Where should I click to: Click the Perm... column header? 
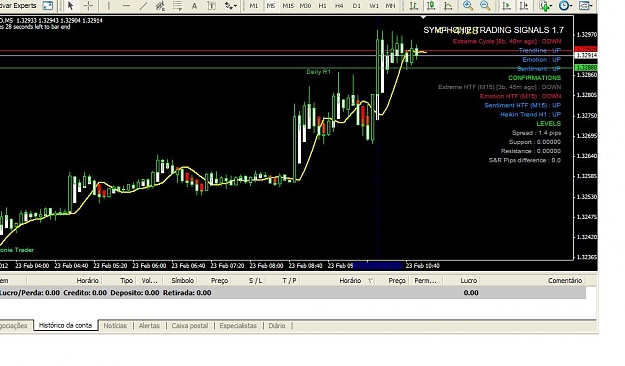(425, 281)
